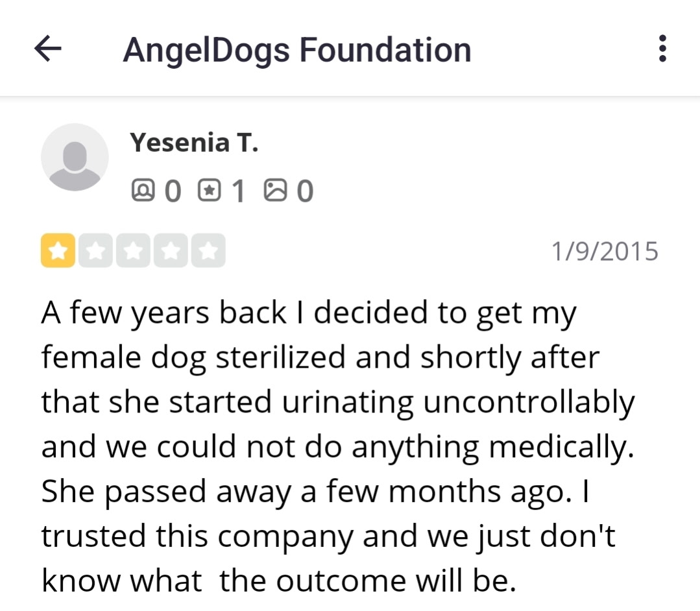Open the three-dot overflow menu
The height and width of the screenshot is (611, 700).
[662, 49]
